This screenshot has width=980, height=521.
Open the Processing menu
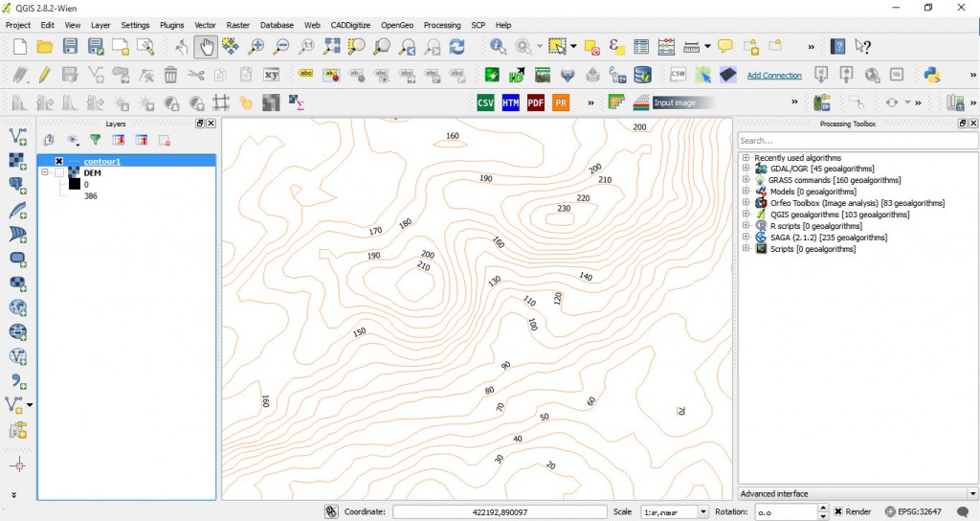point(441,25)
